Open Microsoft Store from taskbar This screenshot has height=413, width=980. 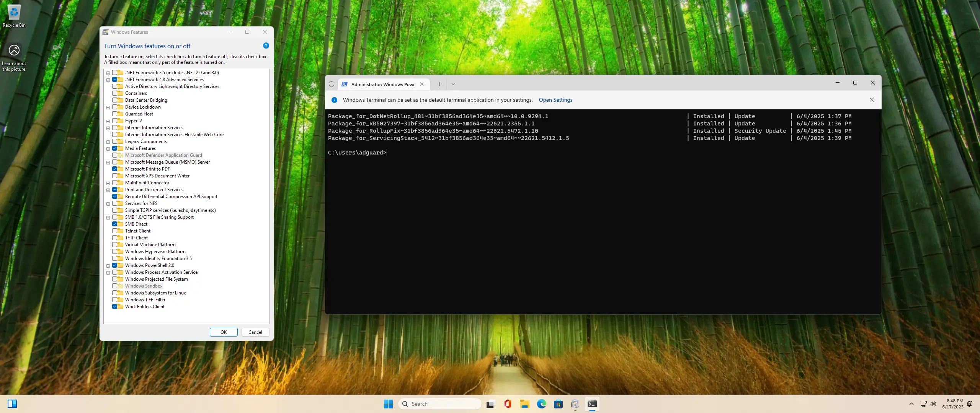(x=558, y=404)
